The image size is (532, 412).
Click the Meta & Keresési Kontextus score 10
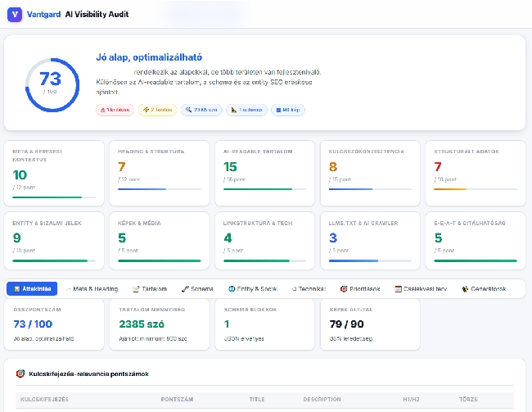[x=20, y=175]
